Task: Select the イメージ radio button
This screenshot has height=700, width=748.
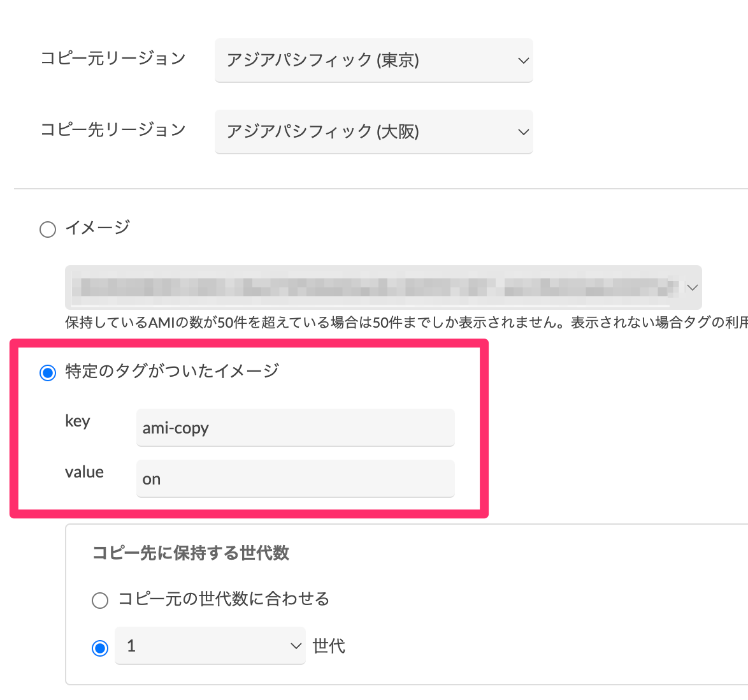Action: point(48,230)
